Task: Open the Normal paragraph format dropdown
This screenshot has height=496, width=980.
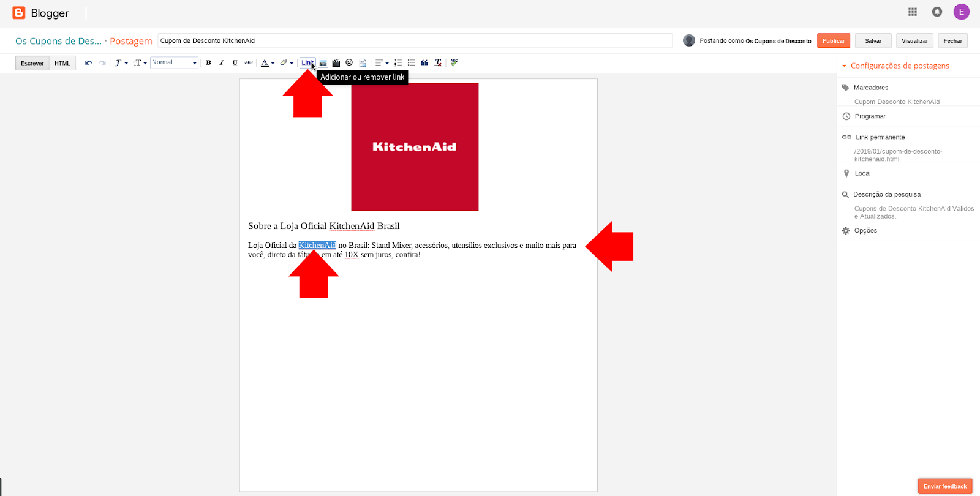Action: 175,62
